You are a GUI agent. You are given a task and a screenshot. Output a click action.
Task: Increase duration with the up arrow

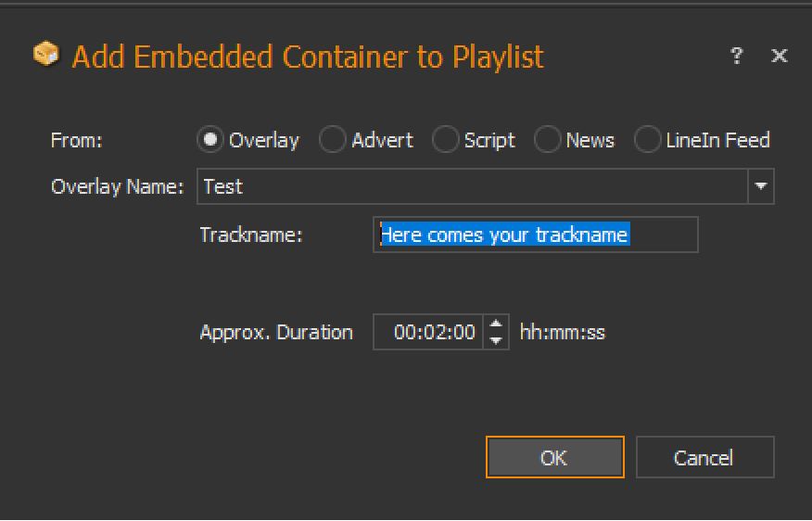tap(497, 324)
